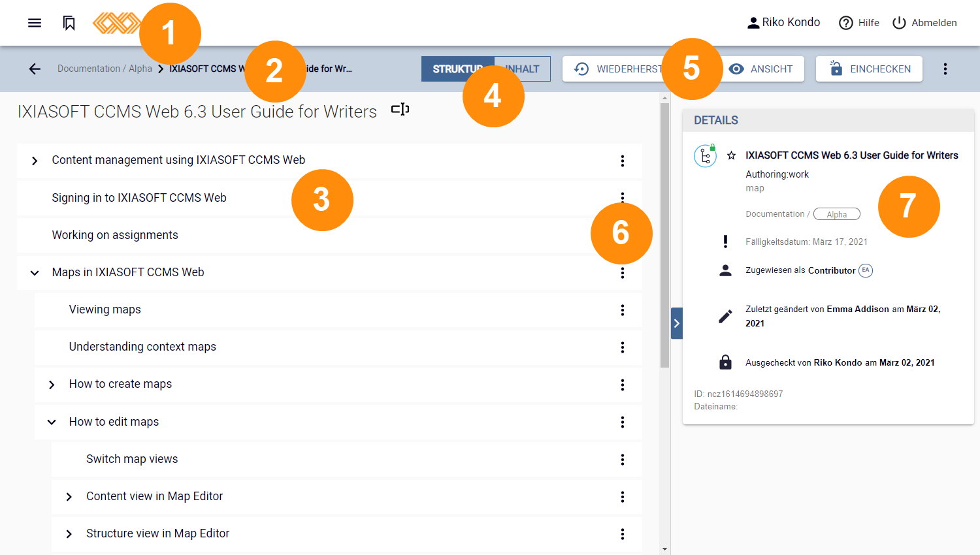This screenshot has width=980, height=555.
Task: Toggle favorite star for the map
Action: (732, 155)
